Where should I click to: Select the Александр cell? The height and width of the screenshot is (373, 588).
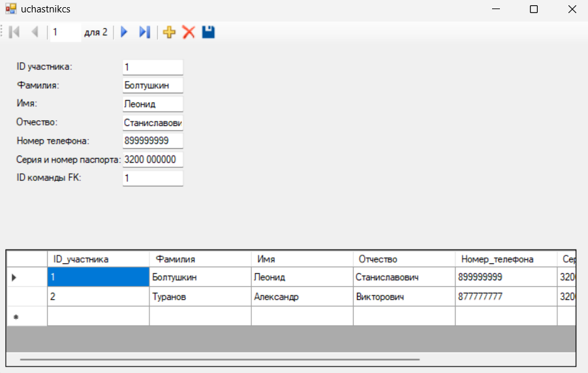302,297
